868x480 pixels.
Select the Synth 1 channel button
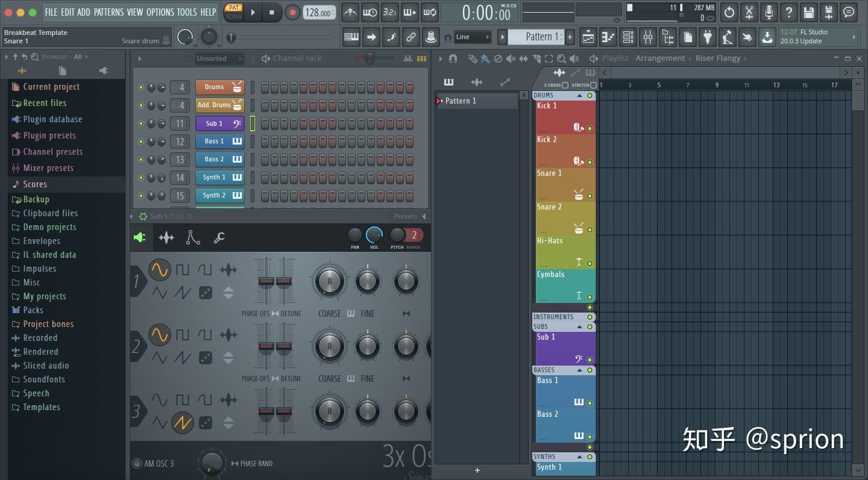[x=220, y=178]
